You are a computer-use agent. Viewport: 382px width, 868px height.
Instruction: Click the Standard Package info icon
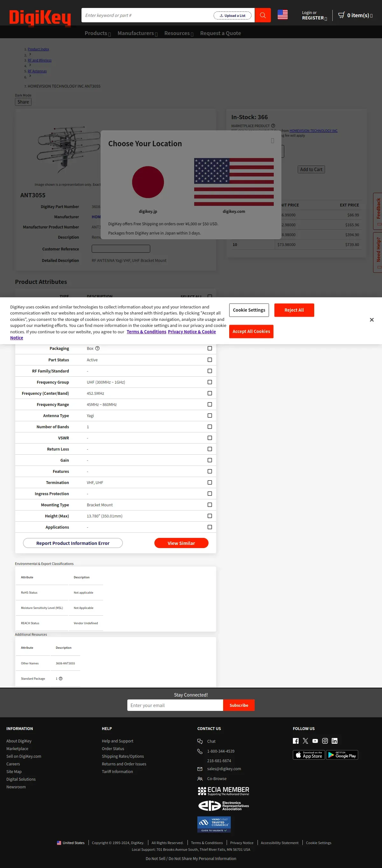click(x=60, y=679)
